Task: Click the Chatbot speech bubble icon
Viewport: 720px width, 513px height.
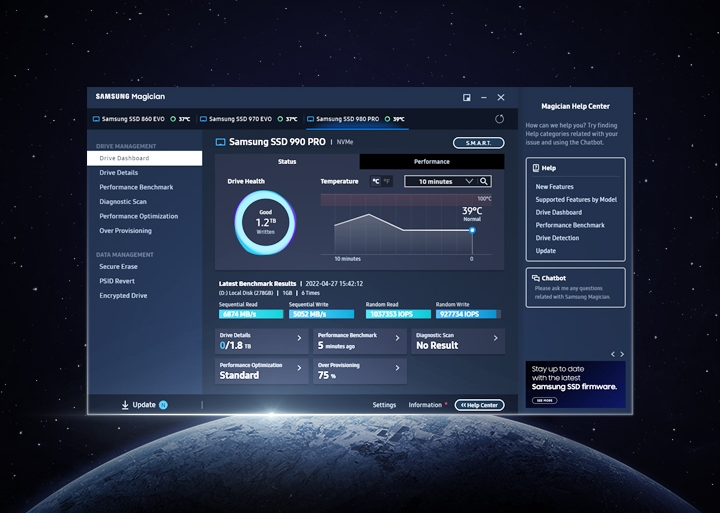Action: click(x=535, y=278)
